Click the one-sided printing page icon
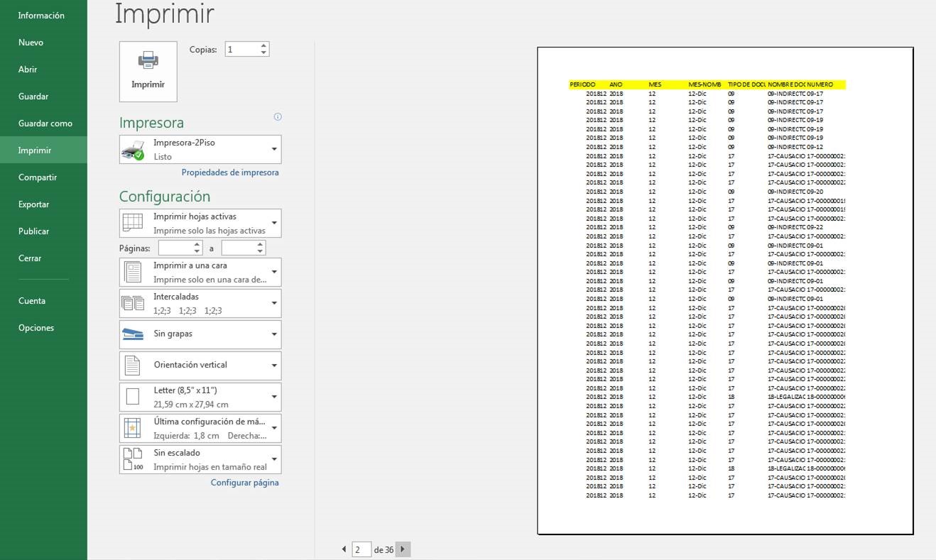The width and height of the screenshot is (936, 560). 132,272
